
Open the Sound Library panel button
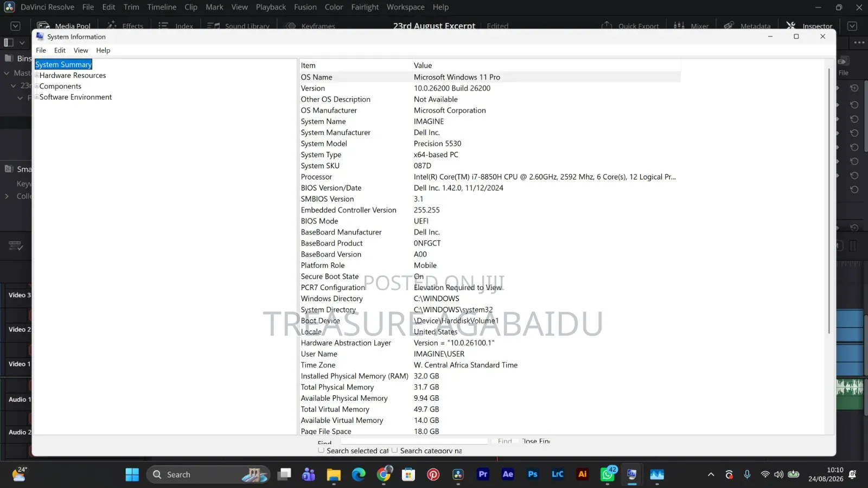[238, 26]
